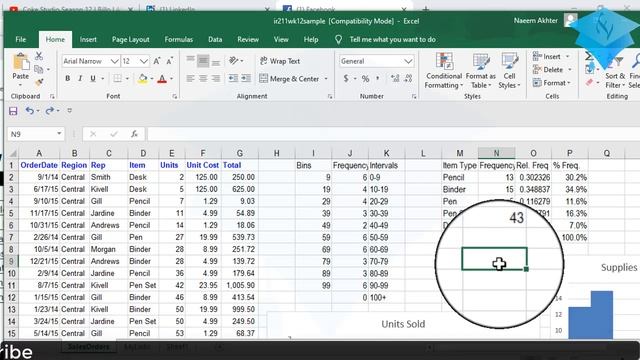The image size is (640, 360).
Task: Toggle Middle Align
Action: [203, 61]
